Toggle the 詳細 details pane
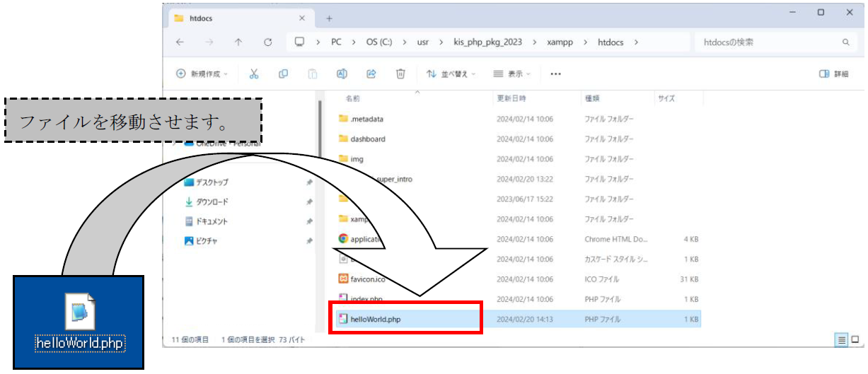 tap(833, 74)
